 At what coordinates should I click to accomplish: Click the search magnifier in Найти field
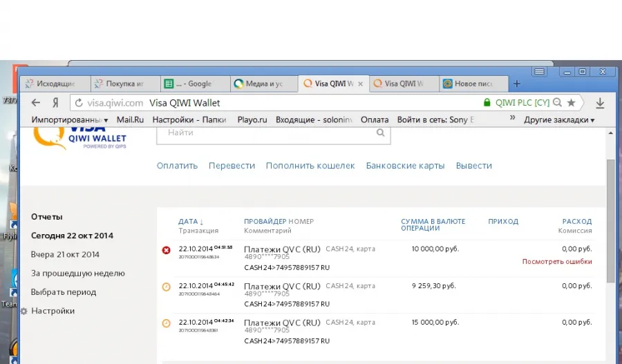[380, 133]
